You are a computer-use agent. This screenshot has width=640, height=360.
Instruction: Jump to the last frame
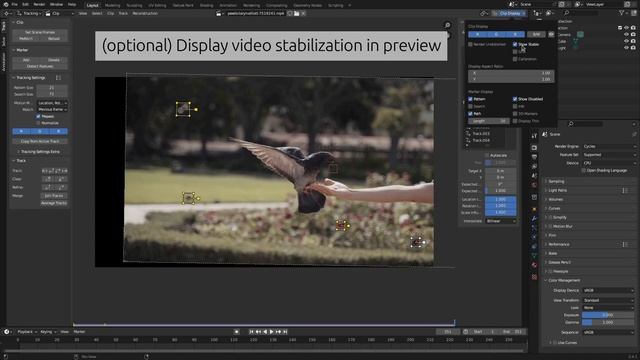tap(285, 332)
